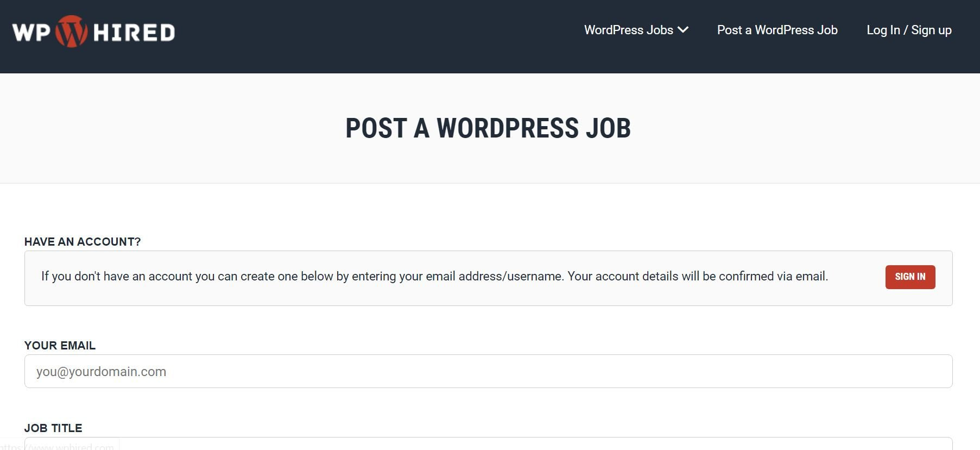The height and width of the screenshot is (450, 980).
Task: Click the account creation instruction text
Action: click(435, 276)
